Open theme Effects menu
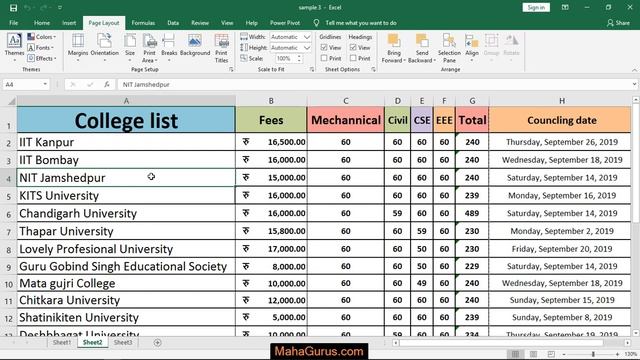The height and width of the screenshot is (360, 640). point(42,58)
